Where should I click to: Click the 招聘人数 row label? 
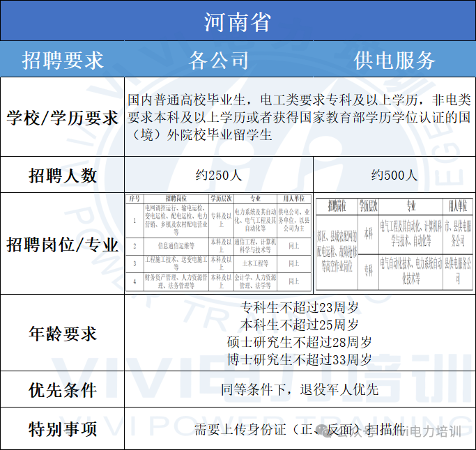(x=63, y=175)
